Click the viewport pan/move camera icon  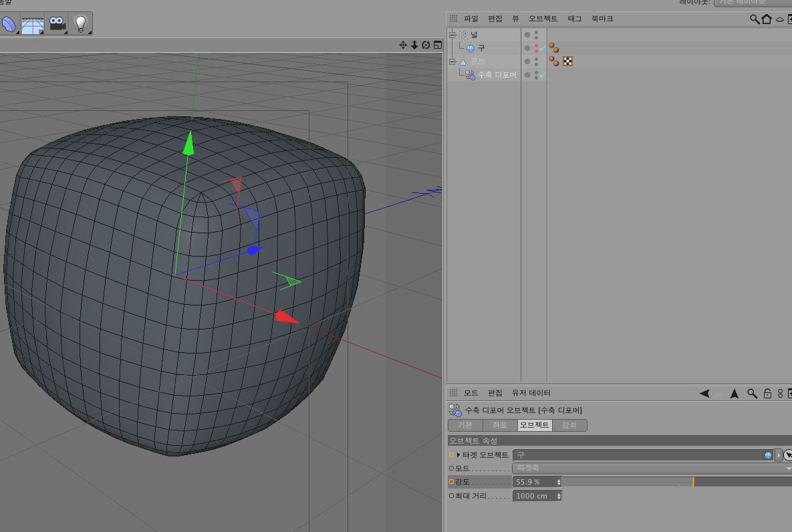click(x=403, y=45)
